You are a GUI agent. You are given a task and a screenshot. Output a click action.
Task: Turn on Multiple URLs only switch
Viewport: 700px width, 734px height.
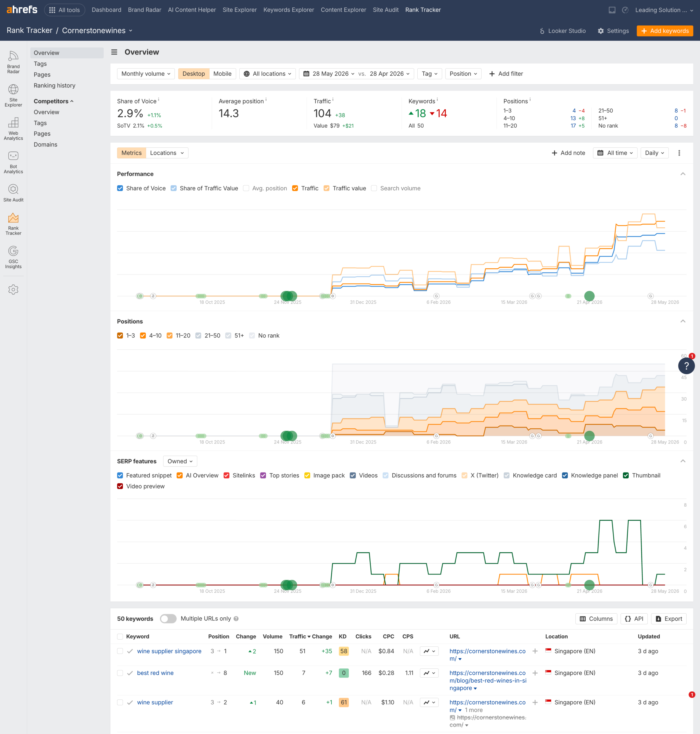(x=168, y=619)
